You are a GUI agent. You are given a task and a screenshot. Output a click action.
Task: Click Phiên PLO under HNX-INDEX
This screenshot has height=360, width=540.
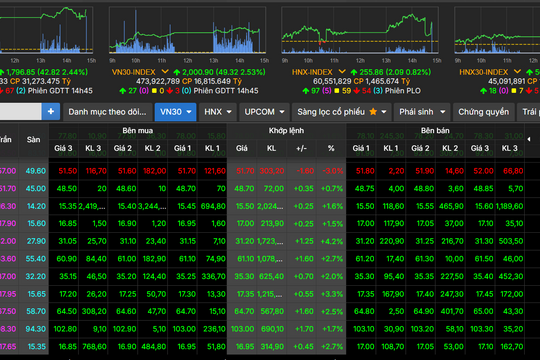[x=403, y=91]
